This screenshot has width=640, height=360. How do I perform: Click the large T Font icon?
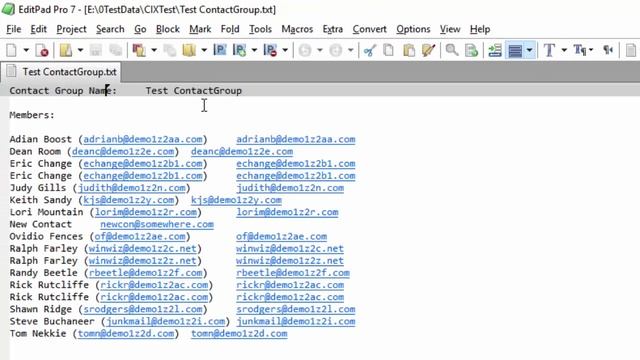[549, 51]
